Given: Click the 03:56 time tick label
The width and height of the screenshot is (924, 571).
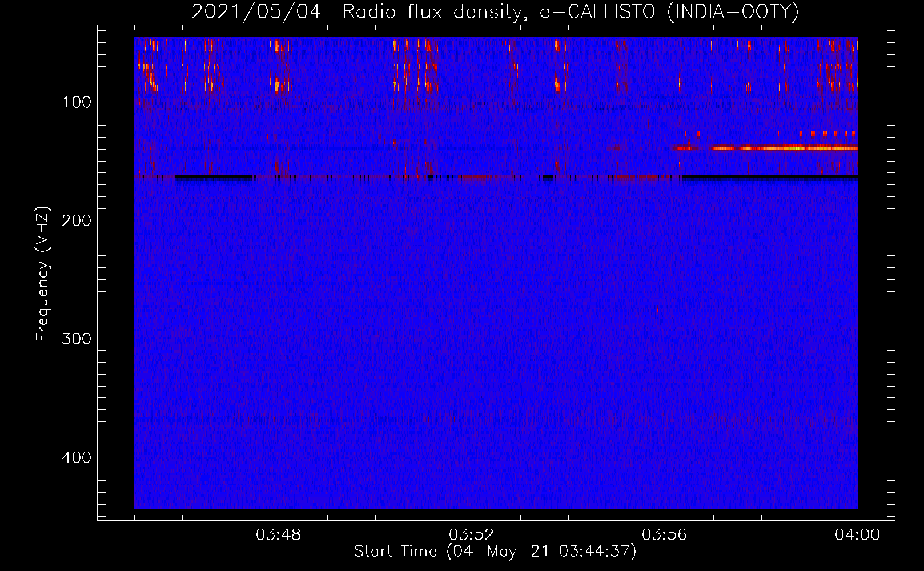Looking at the screenshot, I should click(665, 535).
